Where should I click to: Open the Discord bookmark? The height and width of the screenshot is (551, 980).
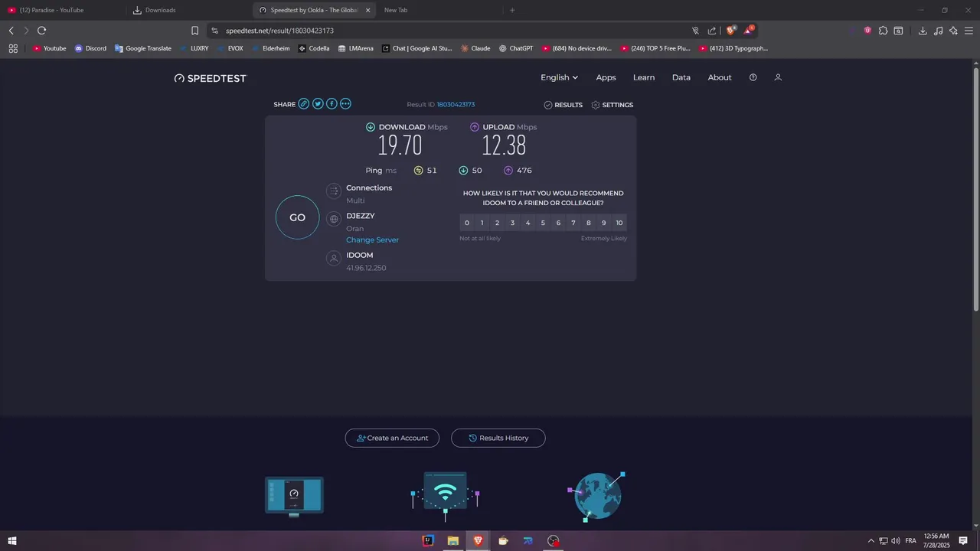click(x=90, y=48)
